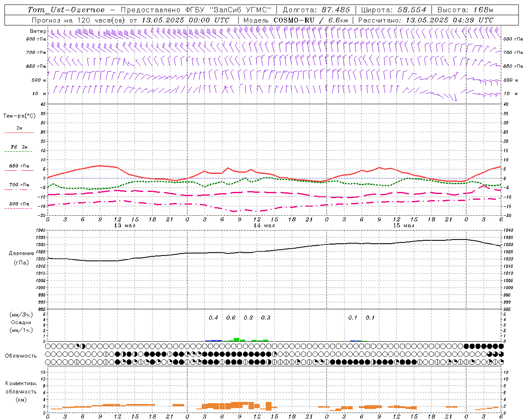
Task: Click the 0.6 precipitation amount
Action: [231, 317]
